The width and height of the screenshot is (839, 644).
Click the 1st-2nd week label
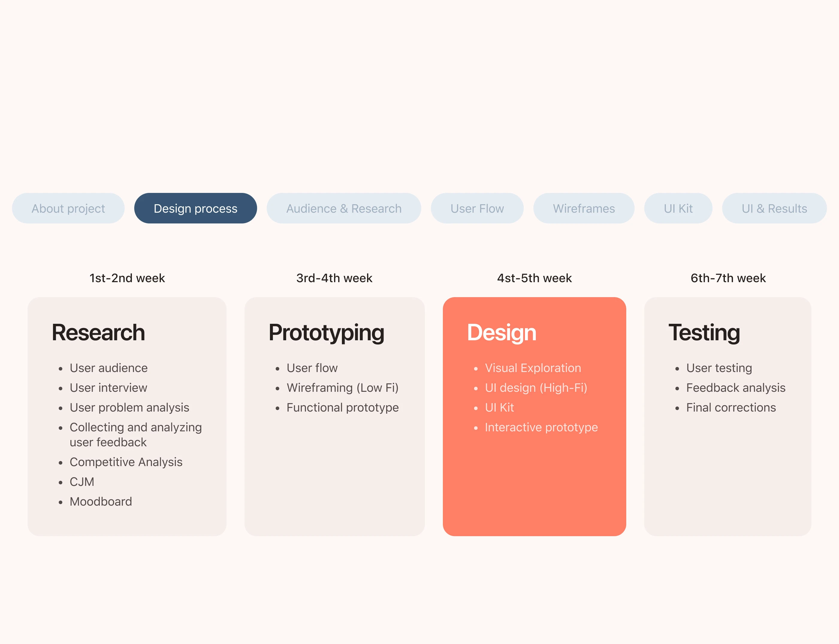click(127, 278)
